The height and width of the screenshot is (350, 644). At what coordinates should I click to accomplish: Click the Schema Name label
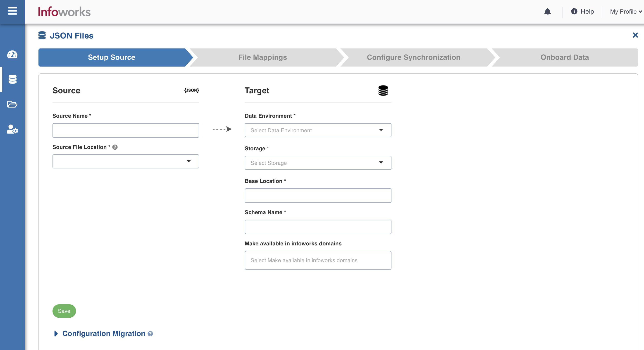click(265, 212)
